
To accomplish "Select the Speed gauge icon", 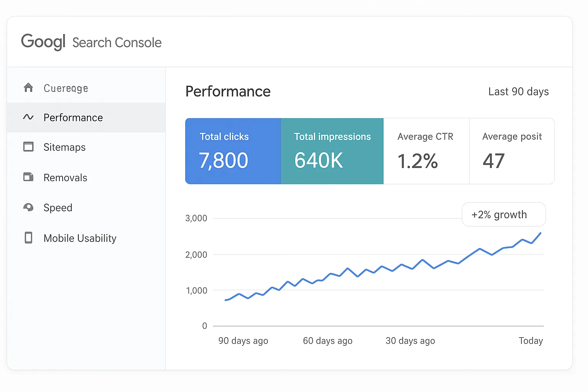I will tap(29, 207).
